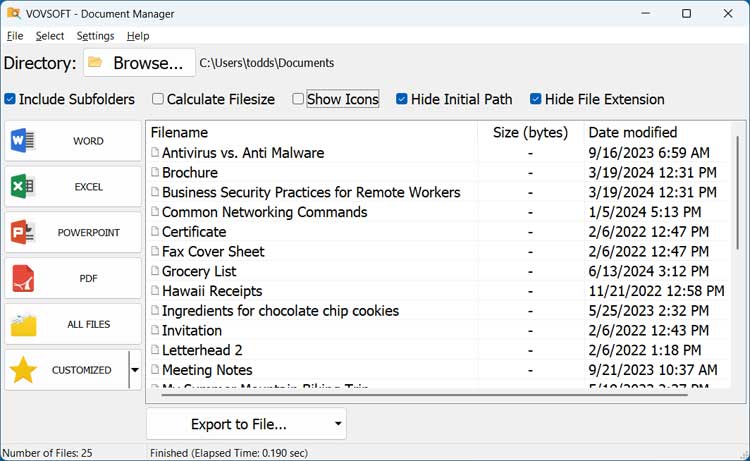
Task: Click the date 11/21/2022 12:58 PM
Action: (x=657, y=291)
